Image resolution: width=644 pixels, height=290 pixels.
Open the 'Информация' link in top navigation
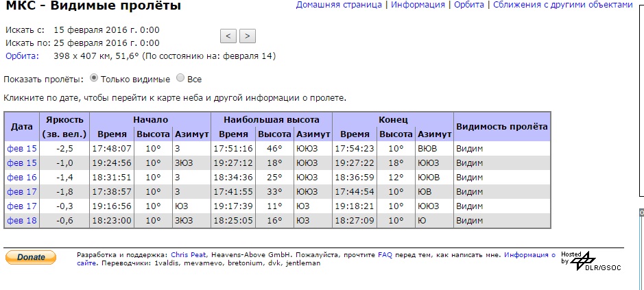point(418,5)
